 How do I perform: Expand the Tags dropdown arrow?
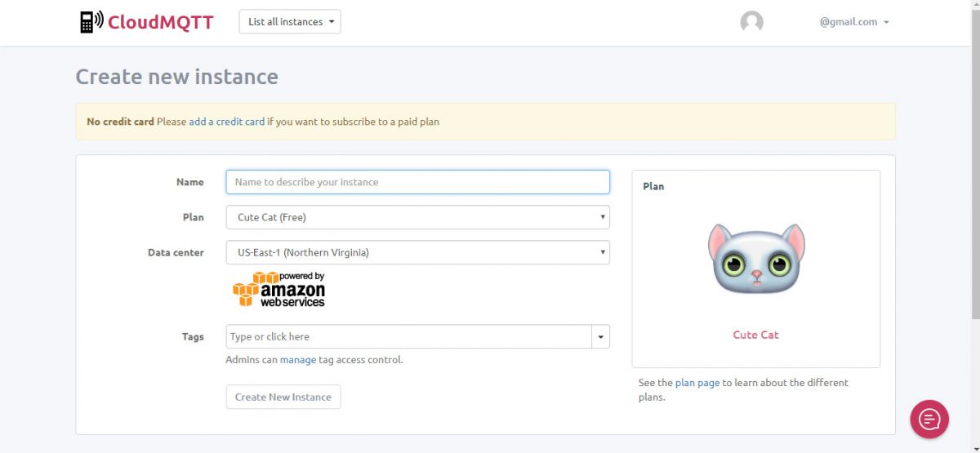pyautogui.click(x=601, y=336)
